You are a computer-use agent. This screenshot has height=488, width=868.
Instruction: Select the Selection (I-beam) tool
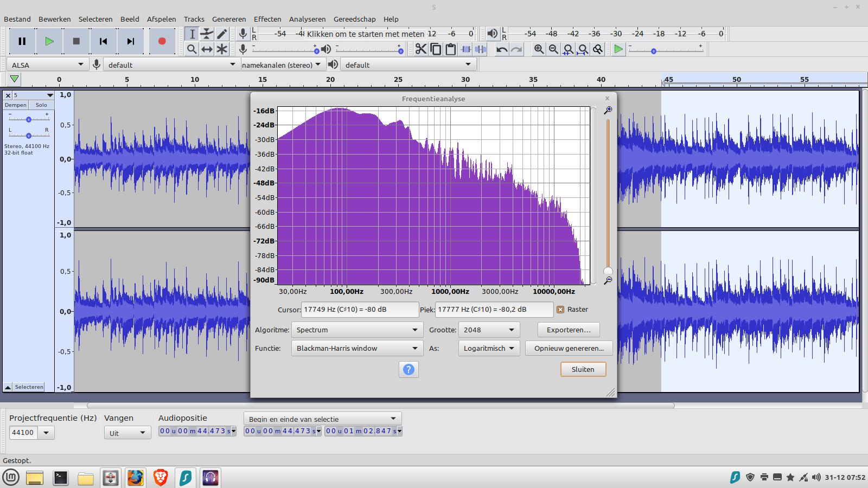(x=192, y=34)
